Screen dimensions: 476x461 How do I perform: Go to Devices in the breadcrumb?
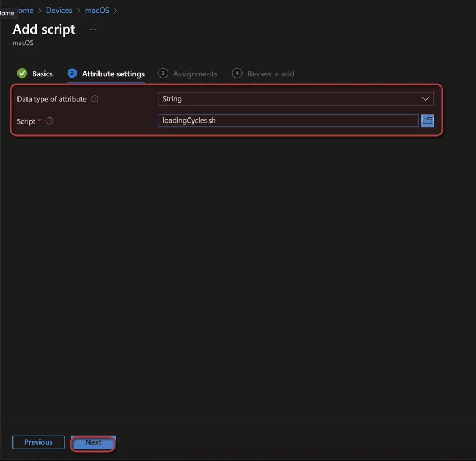(59, 10)
